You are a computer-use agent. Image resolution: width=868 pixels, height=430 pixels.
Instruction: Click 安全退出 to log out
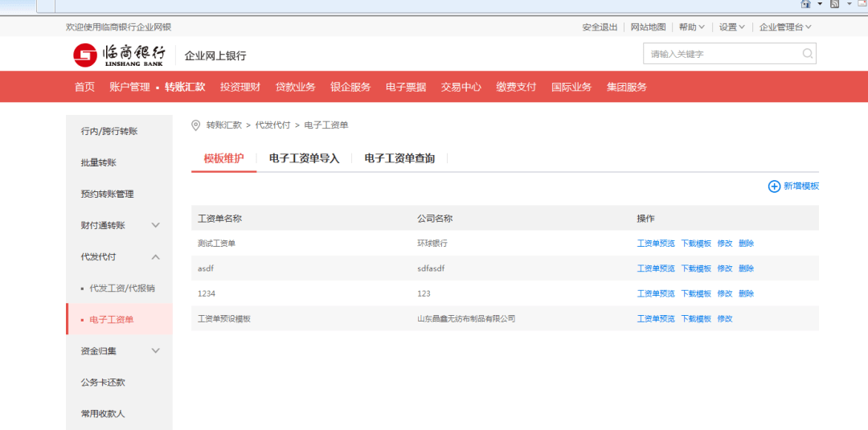pyautogui.click(x=600, y=27)
